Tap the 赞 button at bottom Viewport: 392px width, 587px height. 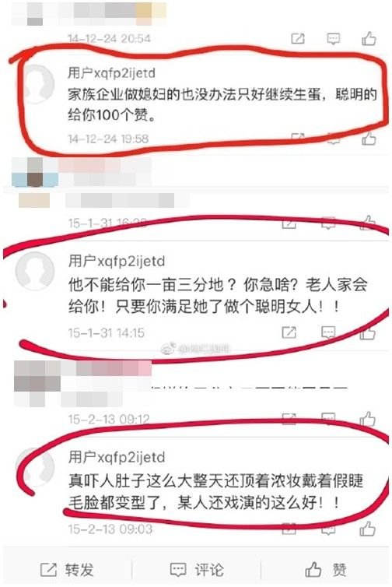tap(325, 569)
